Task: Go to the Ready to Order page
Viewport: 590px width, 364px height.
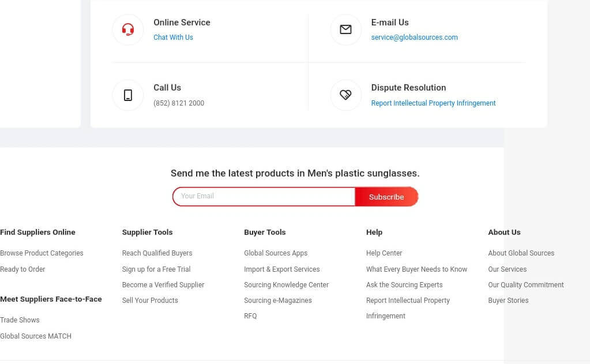Action: pyautogui.click(x=22, y=269)
